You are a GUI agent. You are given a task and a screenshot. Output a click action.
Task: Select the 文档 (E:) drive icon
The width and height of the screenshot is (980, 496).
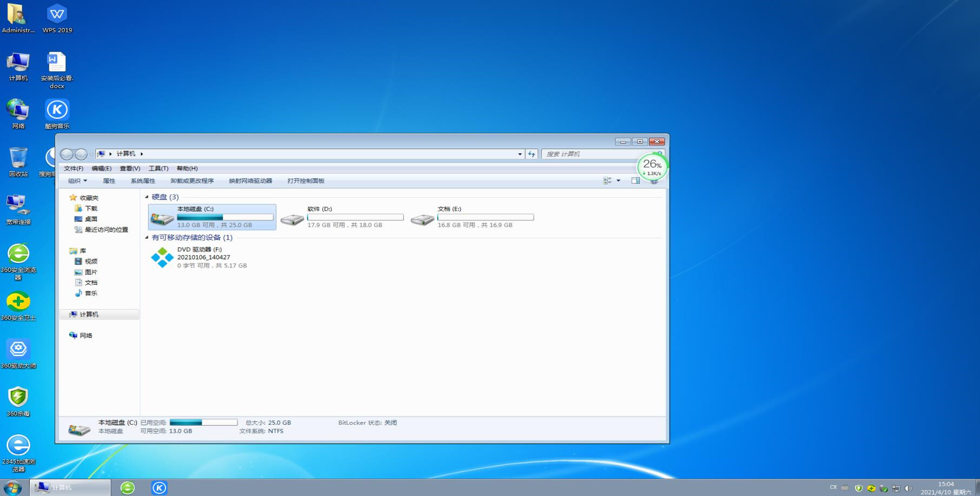(422, 219)
